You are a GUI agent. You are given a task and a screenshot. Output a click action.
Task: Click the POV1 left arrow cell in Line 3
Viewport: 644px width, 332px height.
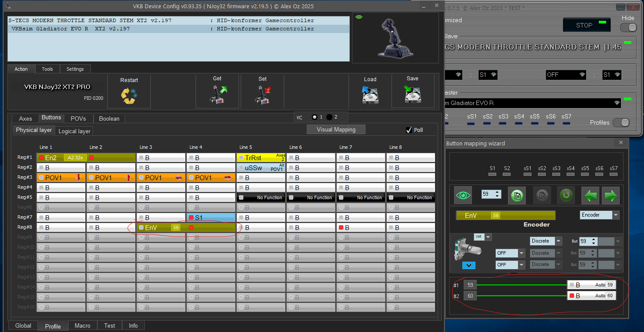pos(161,178)
